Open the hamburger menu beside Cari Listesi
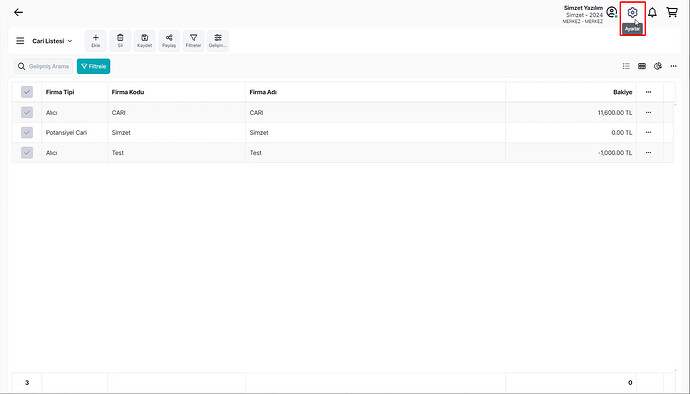Image resolution: width=690 pixels, height=394 pixels. (20, 41)
